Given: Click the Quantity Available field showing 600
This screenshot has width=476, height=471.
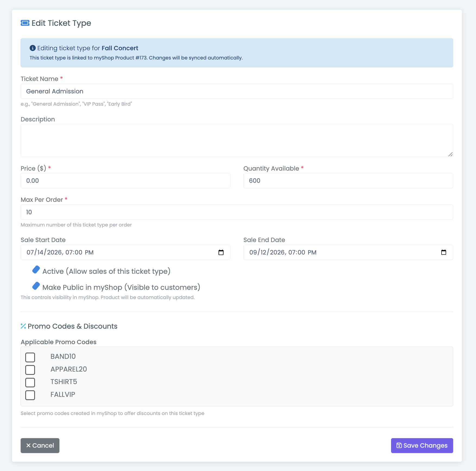Looking at the screenshot, I should coord(348,181).
